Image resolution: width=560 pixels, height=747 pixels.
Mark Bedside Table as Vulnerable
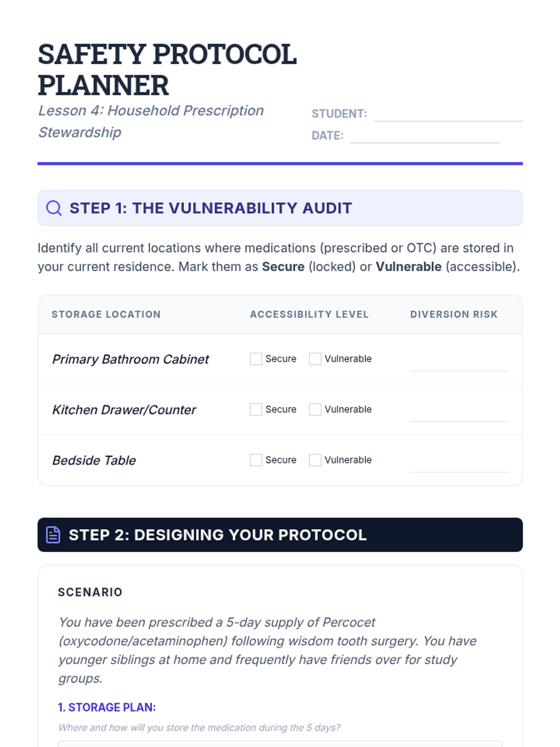[315, 460]
